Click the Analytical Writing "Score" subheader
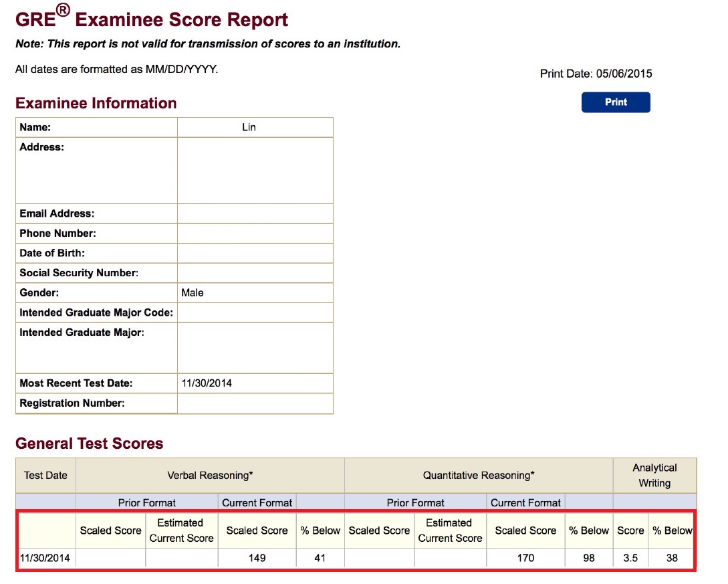 point(630,530)
